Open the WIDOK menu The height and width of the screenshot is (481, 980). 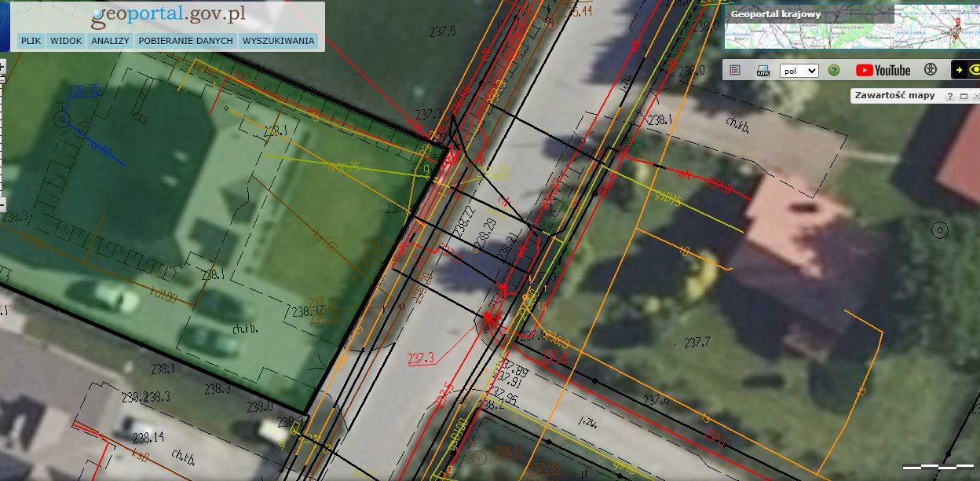[x=66, y=41]
